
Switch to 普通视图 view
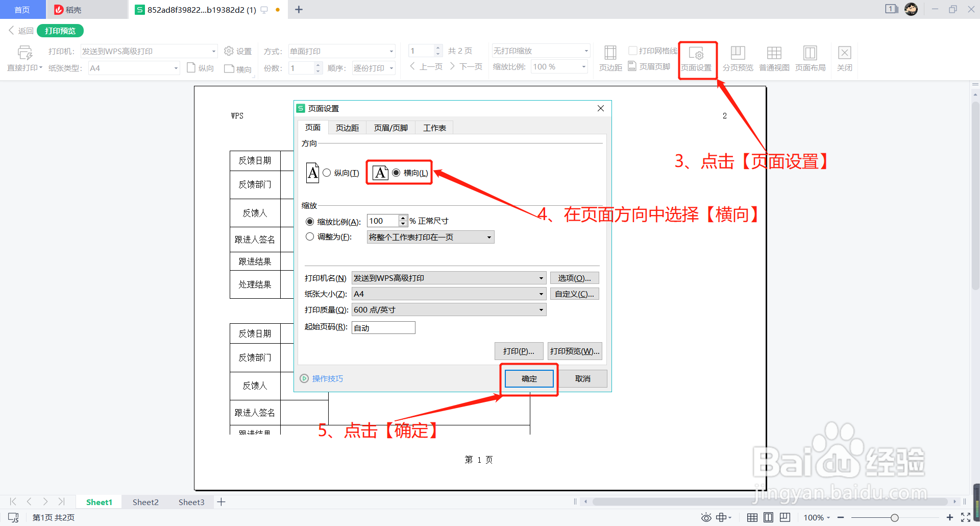[774, 58]
